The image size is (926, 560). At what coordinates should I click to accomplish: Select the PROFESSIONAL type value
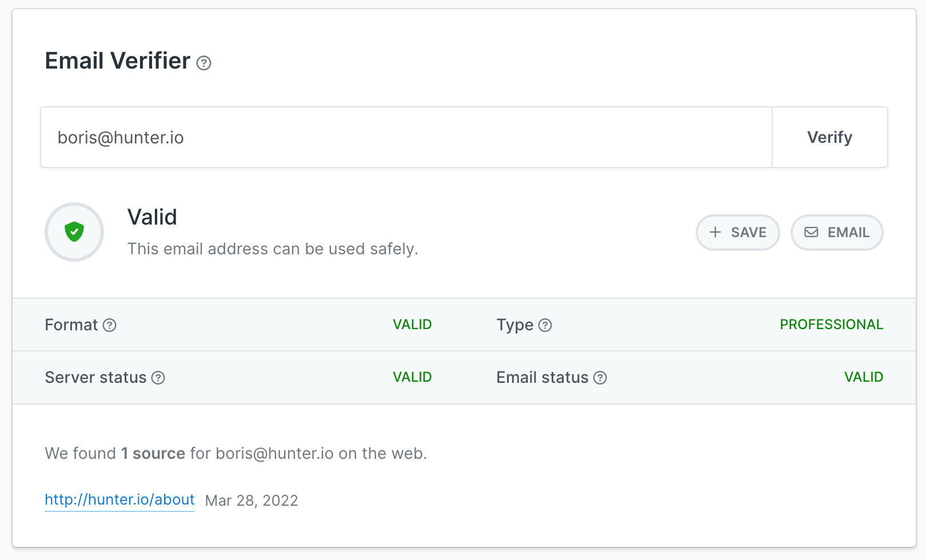[x=832, y=325]
